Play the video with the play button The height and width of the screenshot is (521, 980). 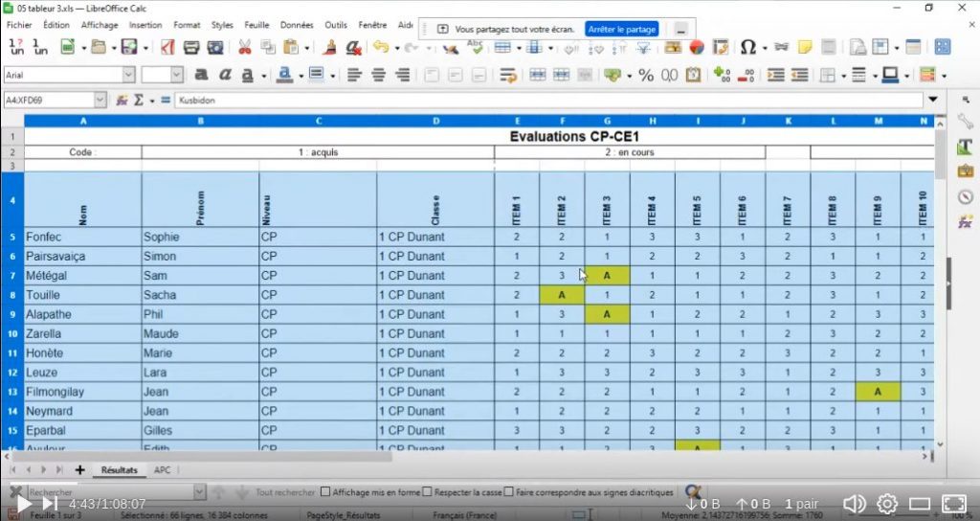click(x=24, y=504)
